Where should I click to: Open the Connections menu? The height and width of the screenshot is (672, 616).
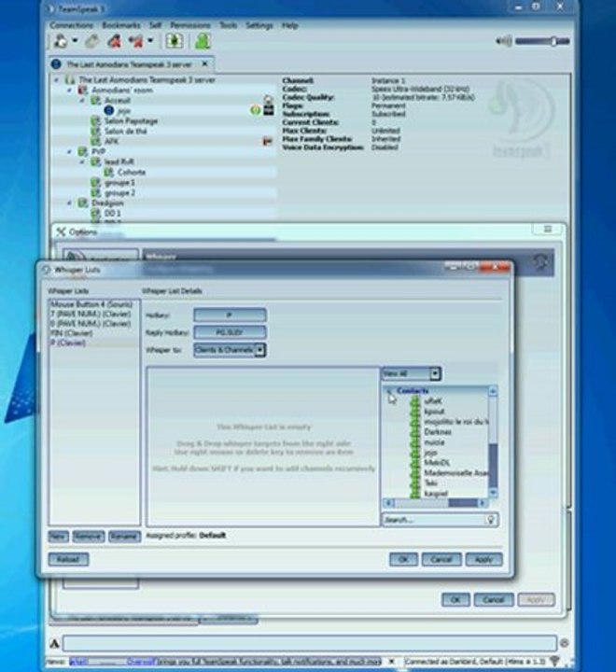71,25
